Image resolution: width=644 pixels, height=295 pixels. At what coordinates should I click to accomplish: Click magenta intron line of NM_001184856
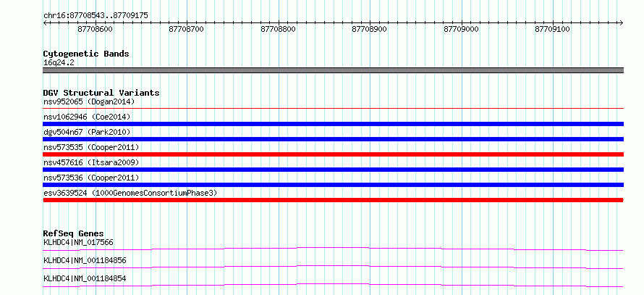[333, 267]
